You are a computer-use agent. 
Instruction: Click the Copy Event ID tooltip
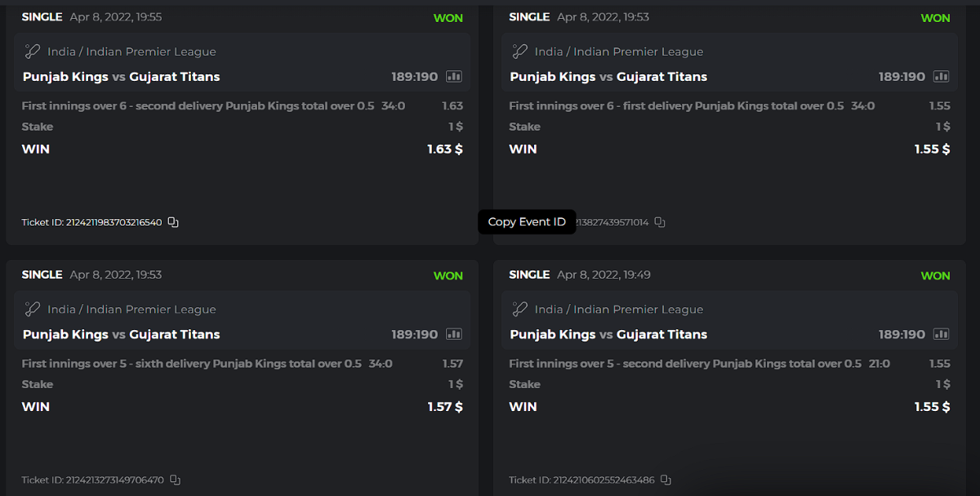coord(527,221)
